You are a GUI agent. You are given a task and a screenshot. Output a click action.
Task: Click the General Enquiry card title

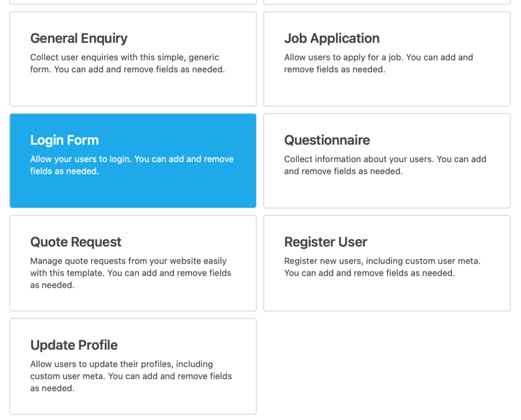[x=79, y=38]
